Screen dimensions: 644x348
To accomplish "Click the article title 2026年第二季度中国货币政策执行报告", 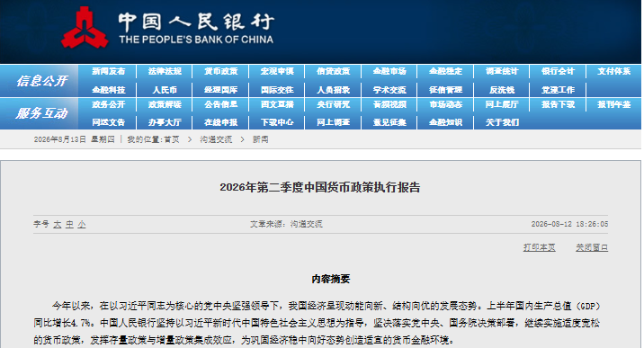I will tap(320, 187).
